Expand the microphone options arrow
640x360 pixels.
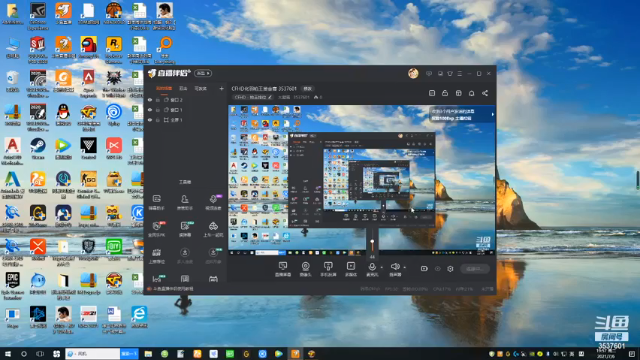pyautogui.click(x=382, y=268)
